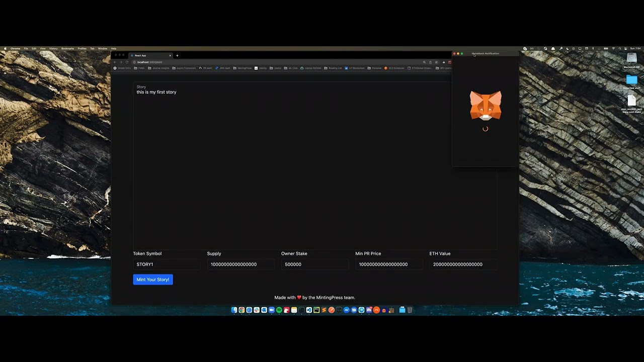Open Sublime Text from the Dock
Viewport: 644px width, 362px height.
coord(324,310)
